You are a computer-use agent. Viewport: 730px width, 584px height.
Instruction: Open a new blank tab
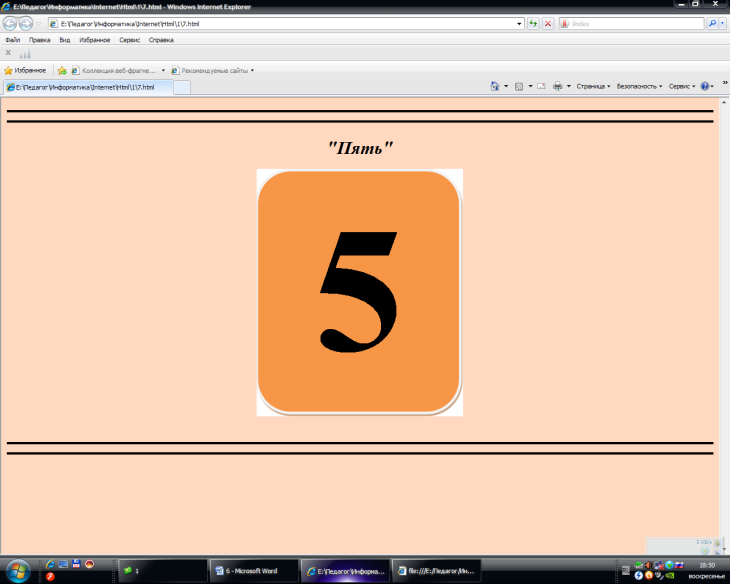(x=182, y=88)
